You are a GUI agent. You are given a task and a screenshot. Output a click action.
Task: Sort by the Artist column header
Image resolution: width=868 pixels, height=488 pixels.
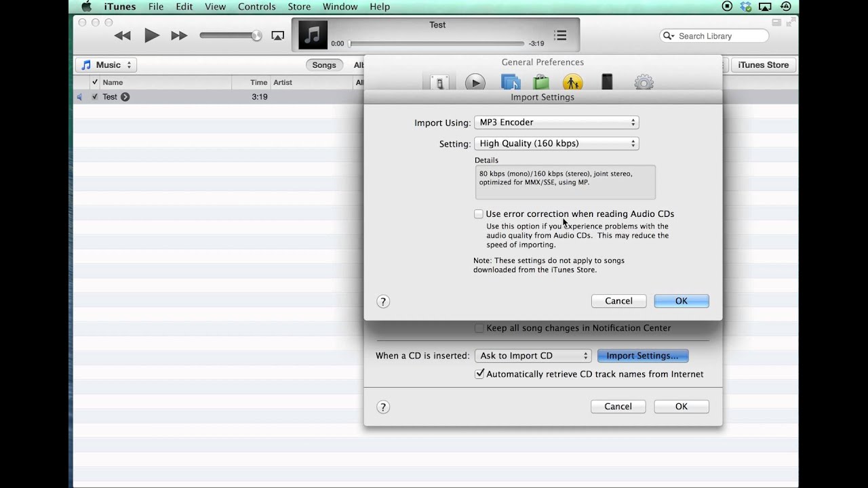312,82
